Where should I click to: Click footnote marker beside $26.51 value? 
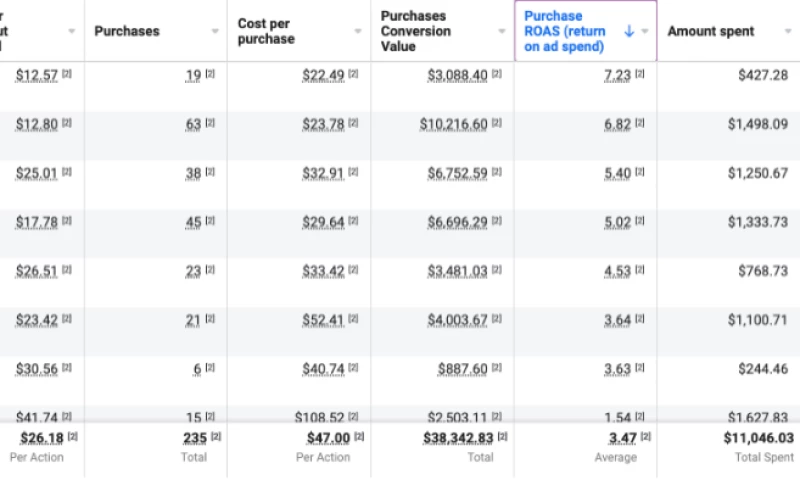pos(67,271)
